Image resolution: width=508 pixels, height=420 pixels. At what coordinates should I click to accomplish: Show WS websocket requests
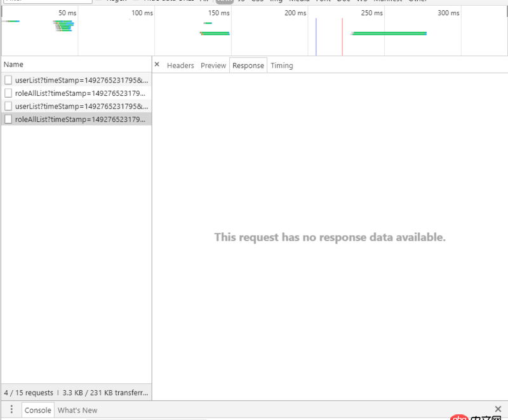(x=361, y=1)
